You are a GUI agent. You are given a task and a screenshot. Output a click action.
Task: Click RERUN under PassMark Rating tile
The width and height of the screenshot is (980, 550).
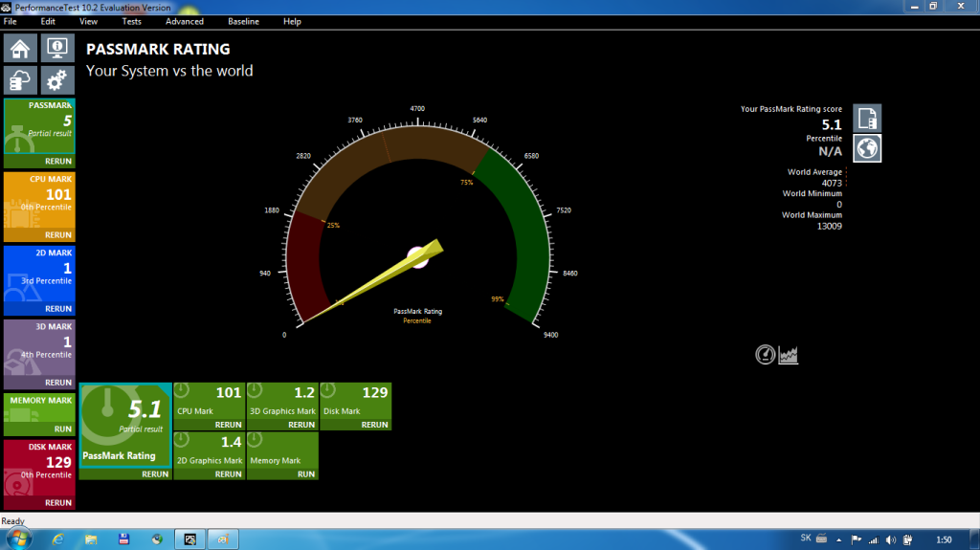155,474
